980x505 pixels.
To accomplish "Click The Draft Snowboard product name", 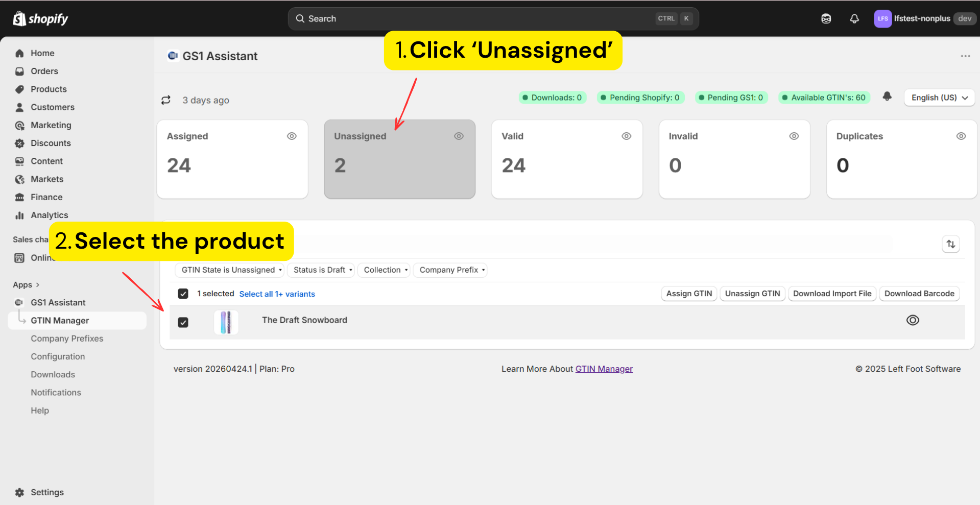I will coord(304,320).
